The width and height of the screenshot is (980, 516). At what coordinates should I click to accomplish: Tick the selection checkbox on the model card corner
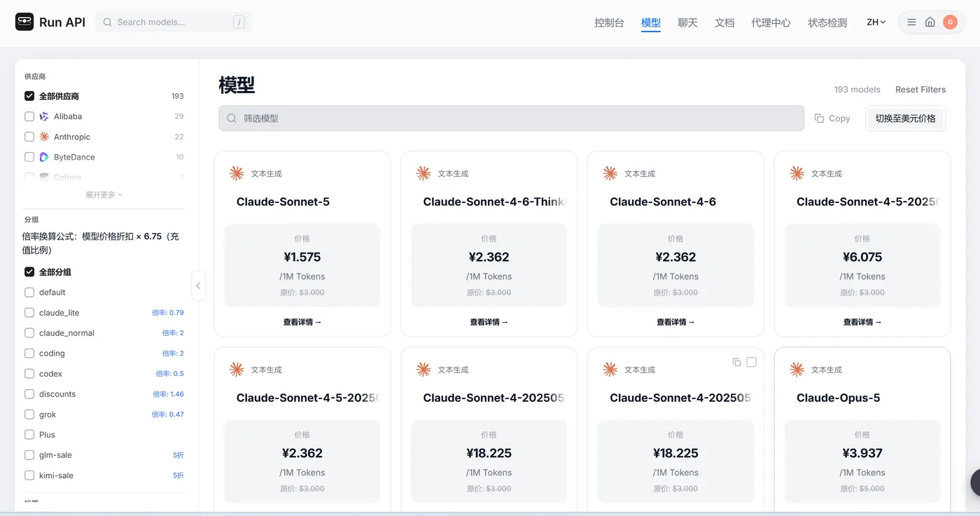(x=752, y=362)
